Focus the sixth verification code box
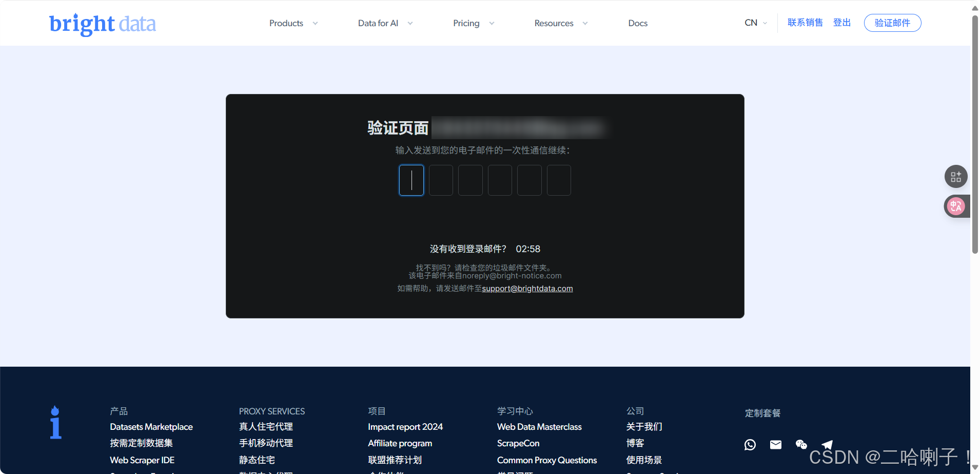The width and height of the screenshot is (980, 474). click(559, 180)
